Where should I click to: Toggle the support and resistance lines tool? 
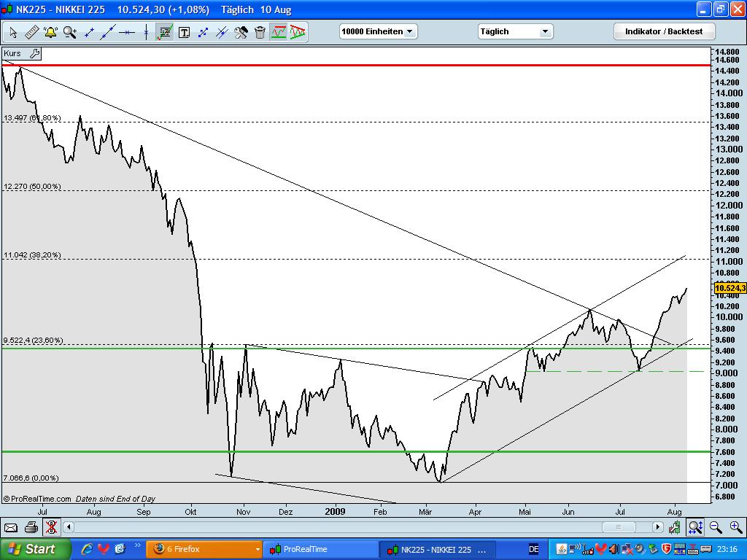coord(279,32)
